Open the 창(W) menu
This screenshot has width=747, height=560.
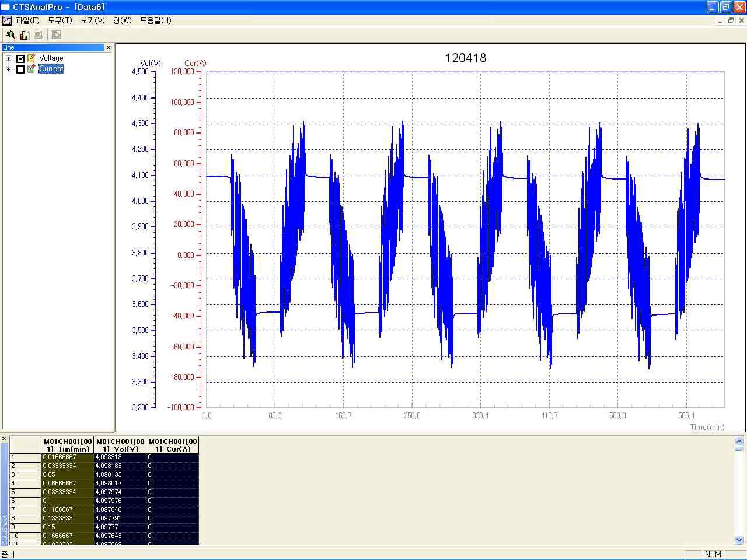(122, 20)
